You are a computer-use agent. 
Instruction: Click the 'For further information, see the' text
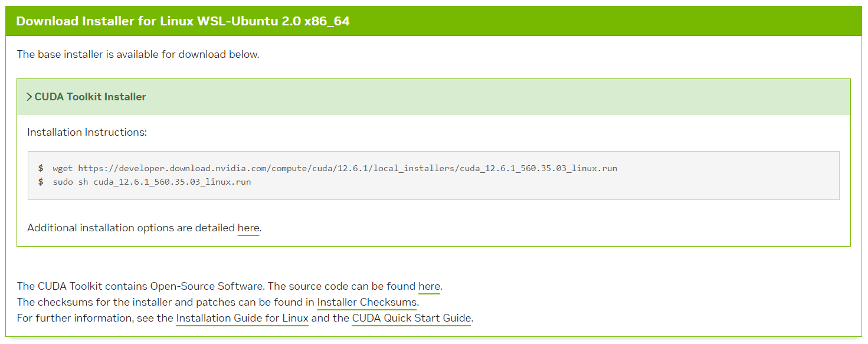tap(95, 318)
